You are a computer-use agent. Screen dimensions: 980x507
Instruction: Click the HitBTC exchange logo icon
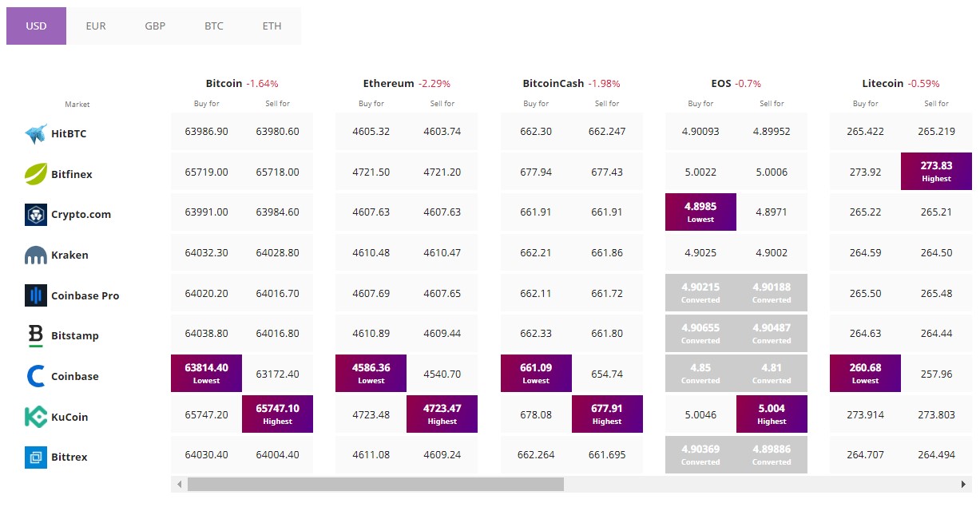(x=36, y=134)
